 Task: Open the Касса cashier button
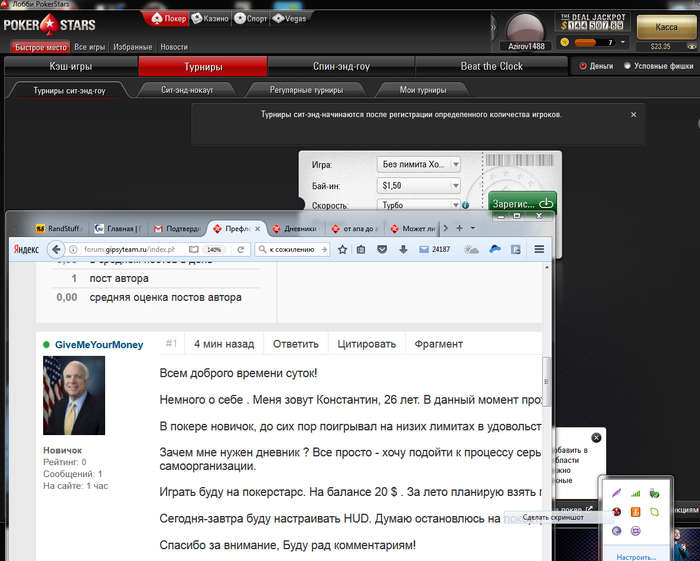tap(666, 27)
